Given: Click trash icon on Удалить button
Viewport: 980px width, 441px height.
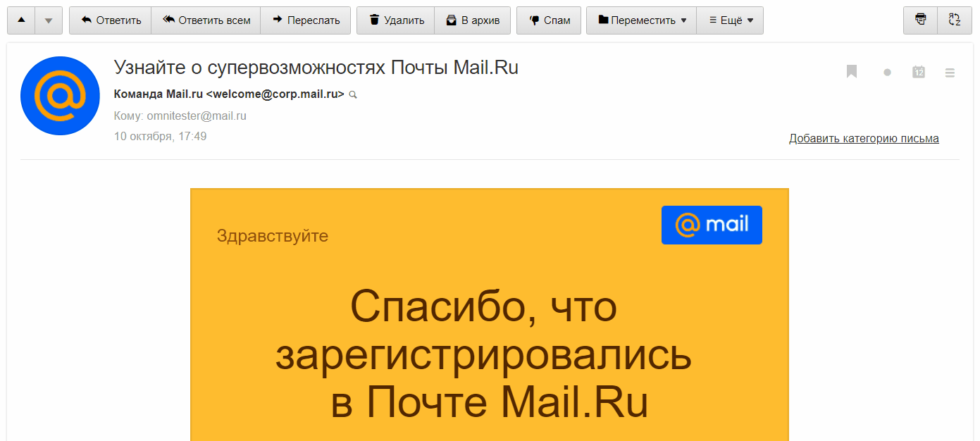Looking at the screenshot, I should point(374,20).
